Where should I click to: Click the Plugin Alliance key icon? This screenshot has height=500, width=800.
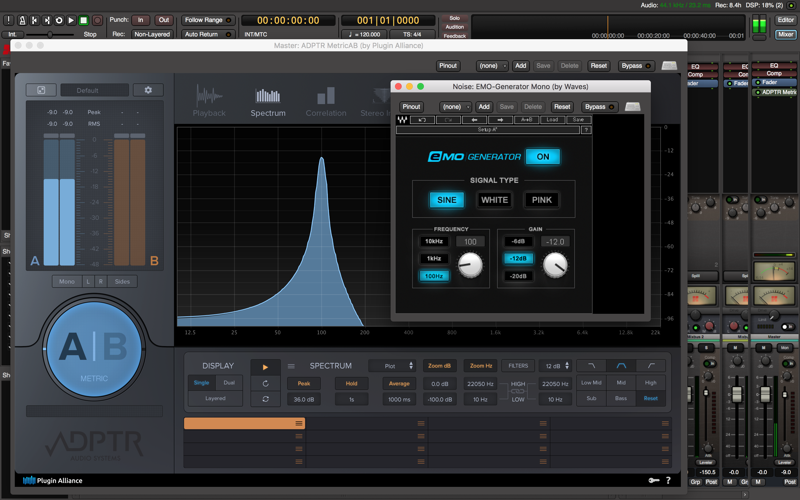coord(654,480)
